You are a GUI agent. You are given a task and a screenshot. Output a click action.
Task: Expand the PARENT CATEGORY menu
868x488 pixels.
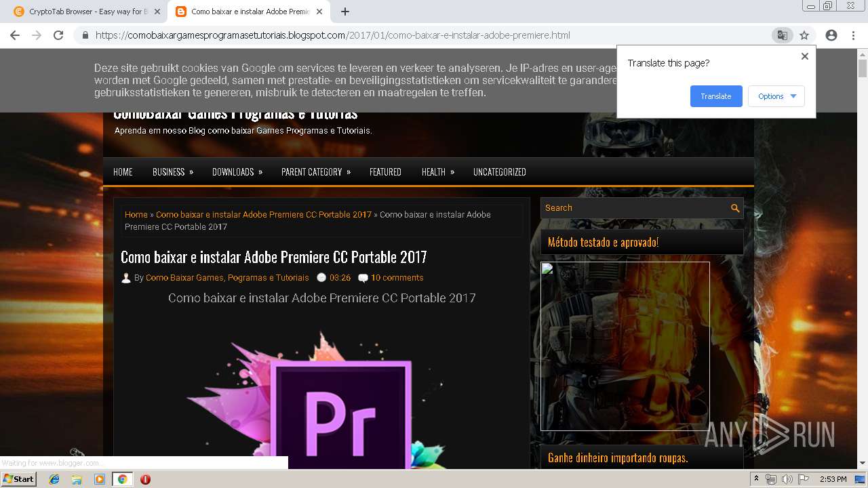pos(316,171)
